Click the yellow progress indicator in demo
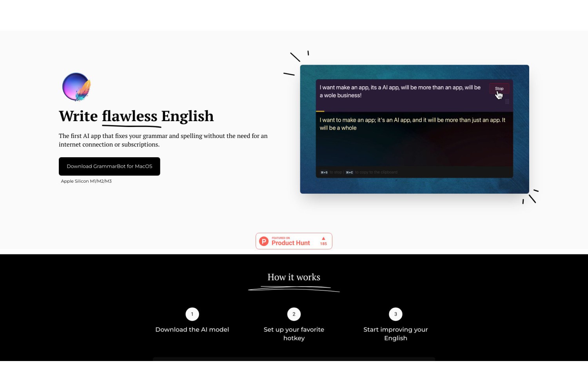588x392 pixels. point(320,111)
